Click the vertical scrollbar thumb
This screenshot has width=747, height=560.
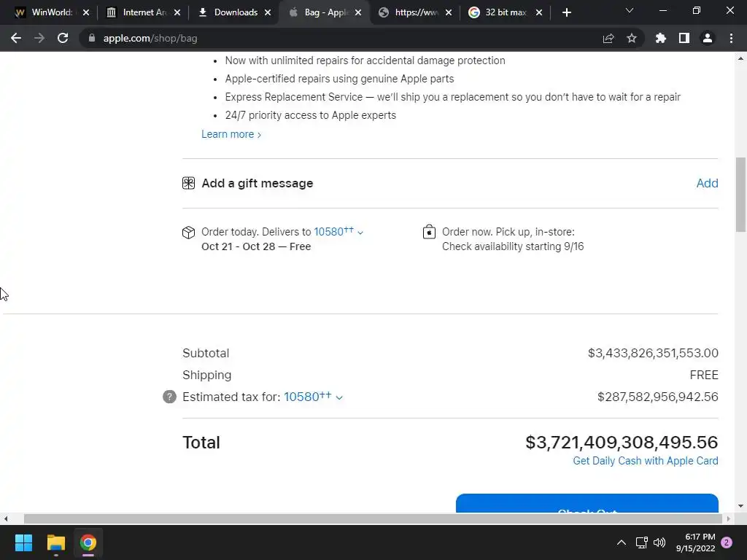tap(740, 195)
